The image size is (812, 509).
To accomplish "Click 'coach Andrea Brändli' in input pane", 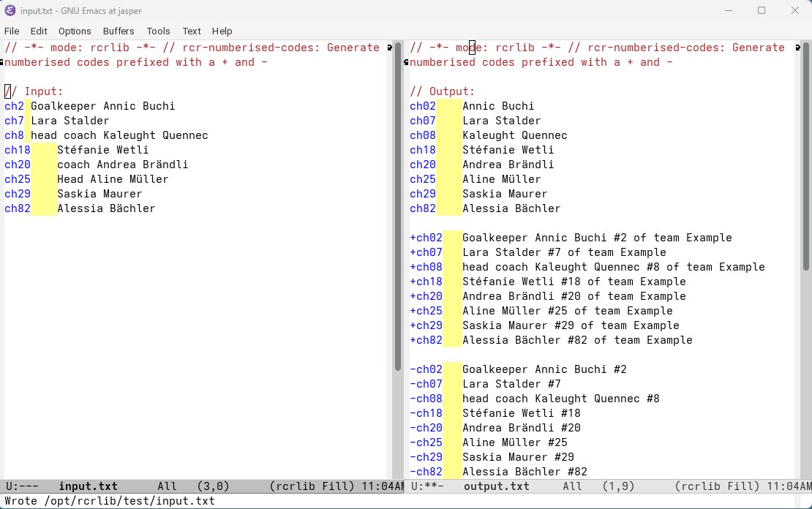I will [123, 165].
